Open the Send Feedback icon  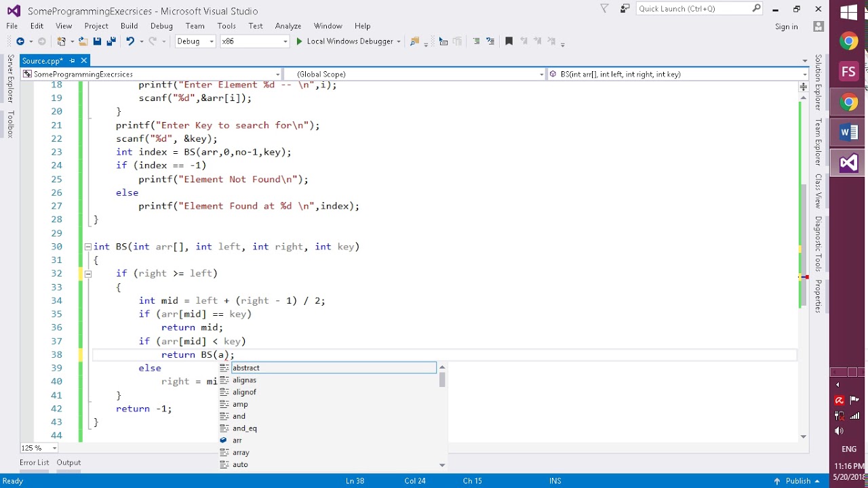pyautogui.click(x=624, y=9)
